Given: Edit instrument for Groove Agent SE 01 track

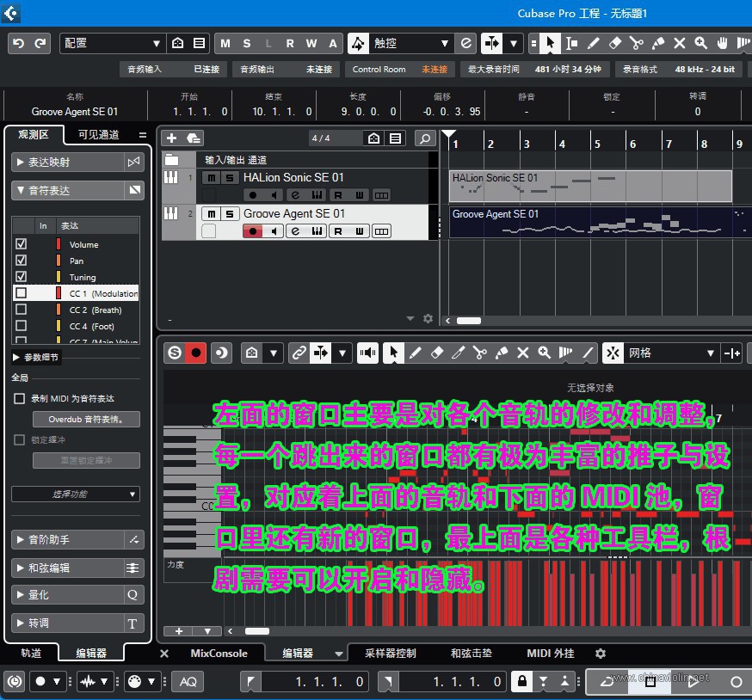Looking at the screenshot, I should point(295,231).
